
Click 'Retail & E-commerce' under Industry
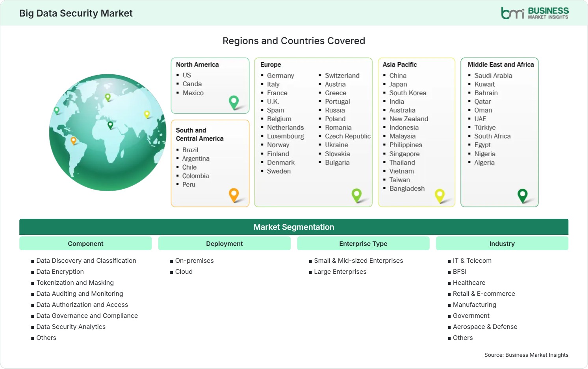484,293
